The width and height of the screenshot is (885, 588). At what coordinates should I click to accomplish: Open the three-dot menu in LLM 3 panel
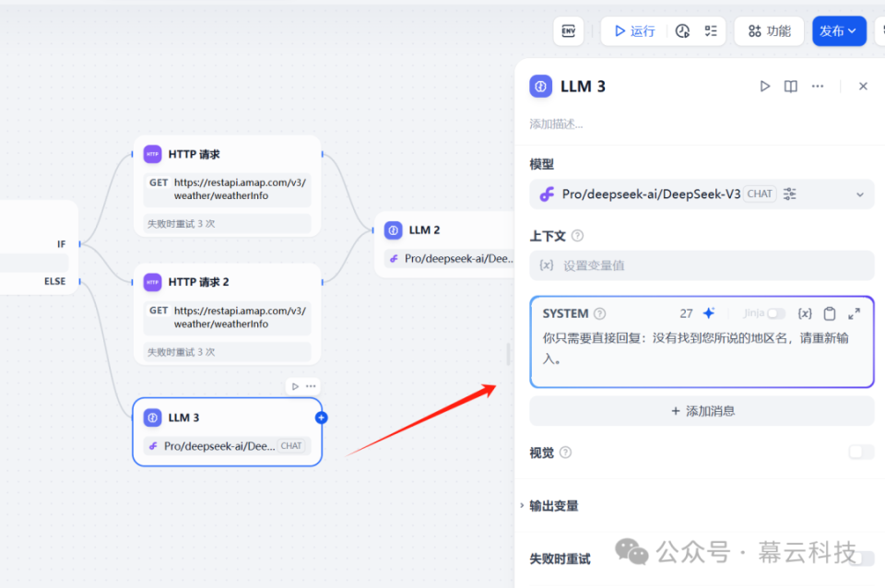818,87
